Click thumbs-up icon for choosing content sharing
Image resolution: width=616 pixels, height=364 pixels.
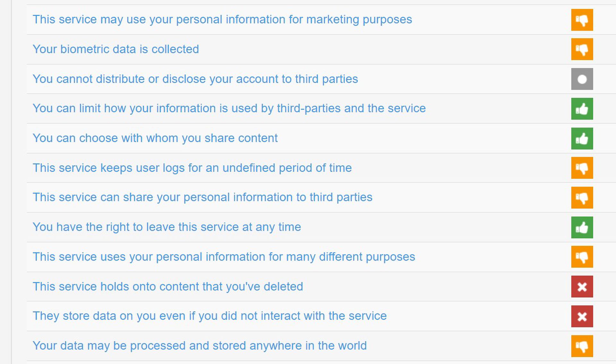click(x=582, y=139)
